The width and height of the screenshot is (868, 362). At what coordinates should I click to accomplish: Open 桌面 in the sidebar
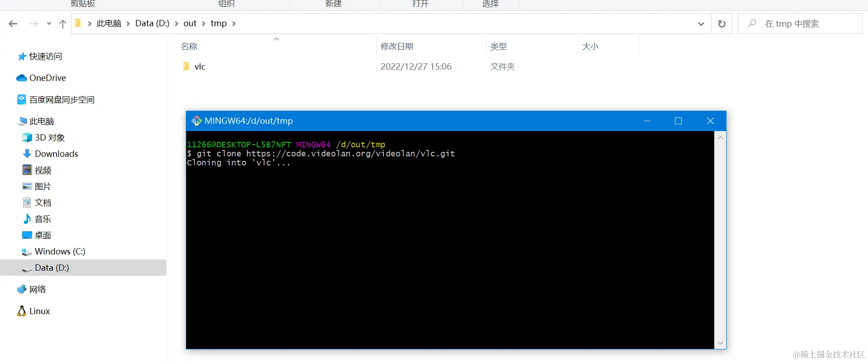click(x=43, y=235)
